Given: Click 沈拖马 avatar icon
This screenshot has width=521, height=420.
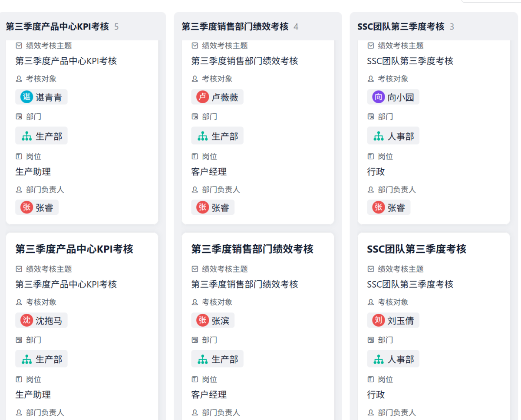Looking at the screenshot, I should (26, 321).
